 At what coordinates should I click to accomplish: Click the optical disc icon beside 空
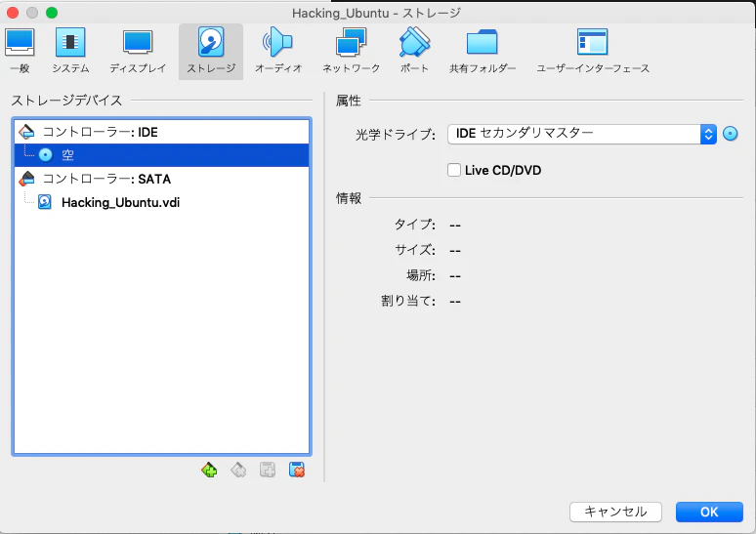point(45,154)
